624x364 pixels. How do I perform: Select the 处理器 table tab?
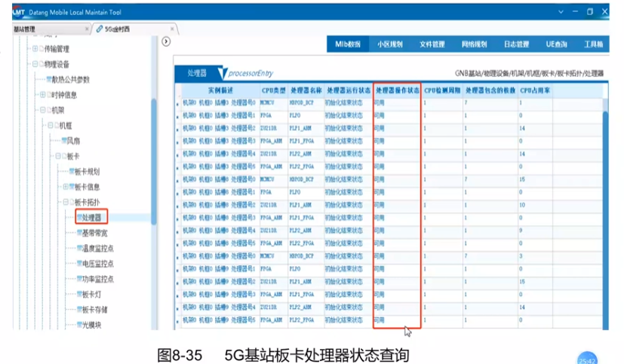tap(197, 73)
